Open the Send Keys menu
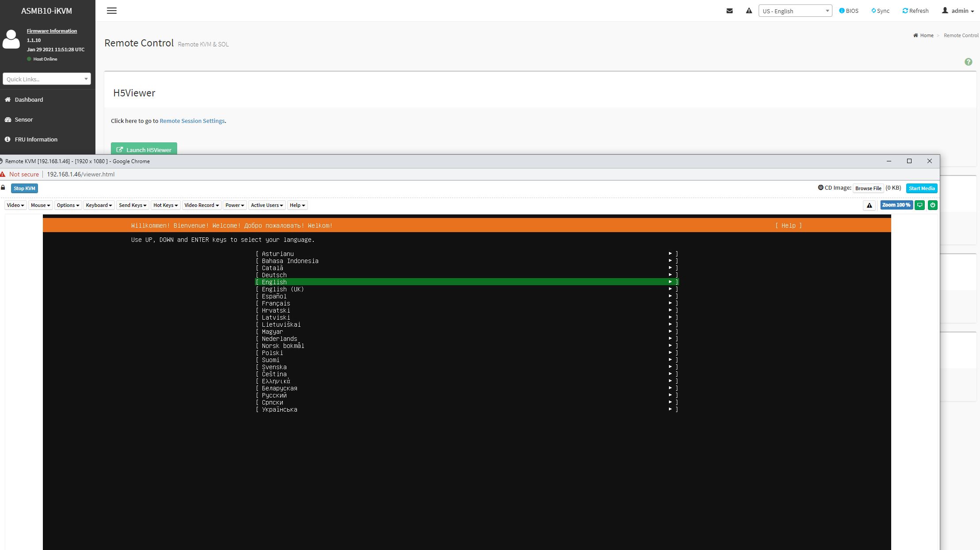Image resolution: width=980 pixels, height=550 pixels. click(x=132, y=205)
